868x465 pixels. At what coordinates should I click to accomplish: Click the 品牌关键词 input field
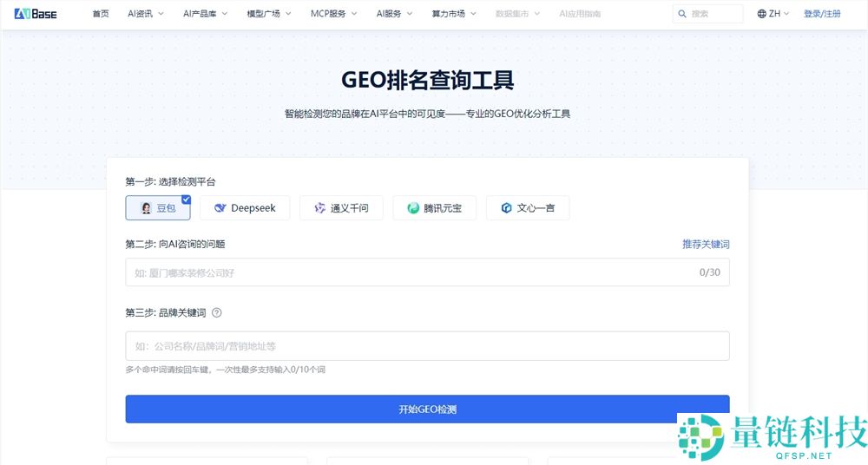pyautogui.click(x=427, y=346)
